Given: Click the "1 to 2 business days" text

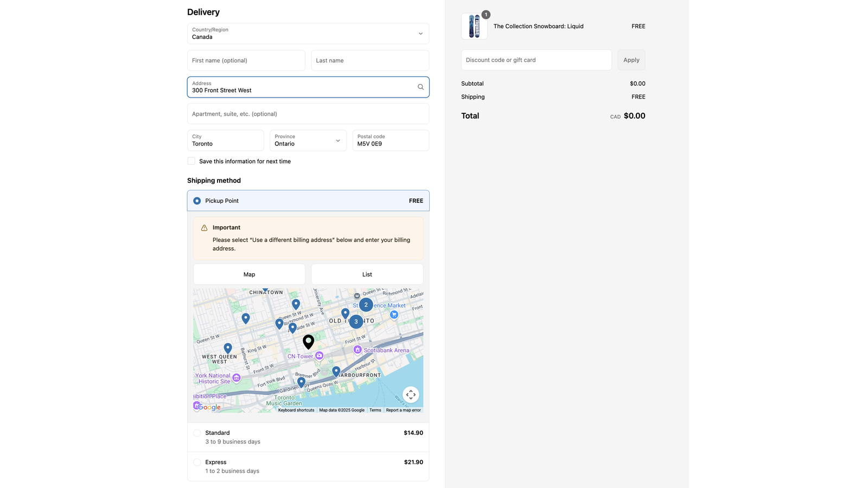Looking at the screenshot, I should click(x=232, y=471).
